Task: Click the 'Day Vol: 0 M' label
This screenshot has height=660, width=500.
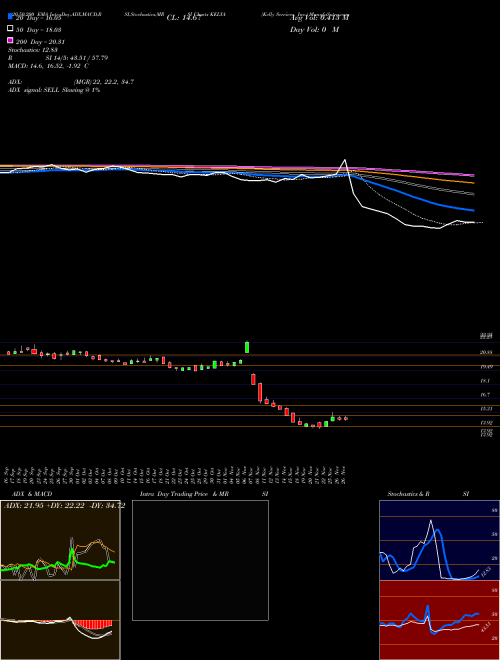Action: coord(314,30)
